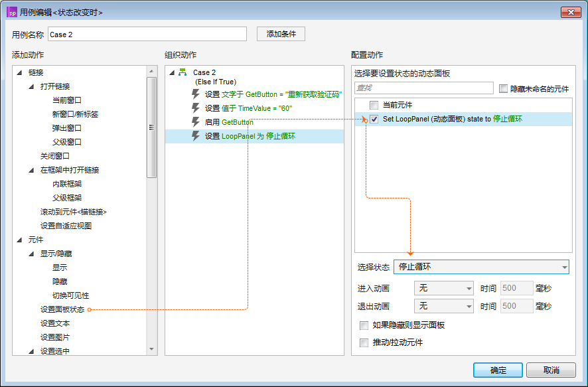Uncheck Set LoopPanel state checkbox
This screenshot has height=387, width=588.
374,119
